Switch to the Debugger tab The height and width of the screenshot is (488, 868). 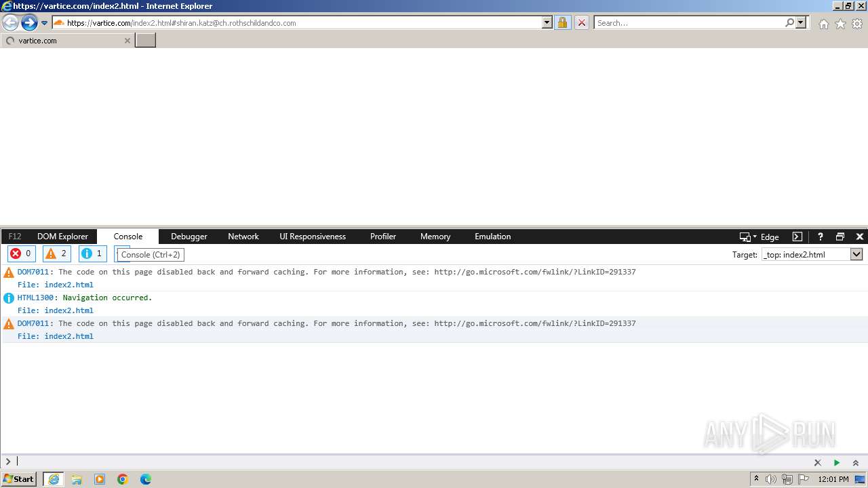click(x=189, y=237)
